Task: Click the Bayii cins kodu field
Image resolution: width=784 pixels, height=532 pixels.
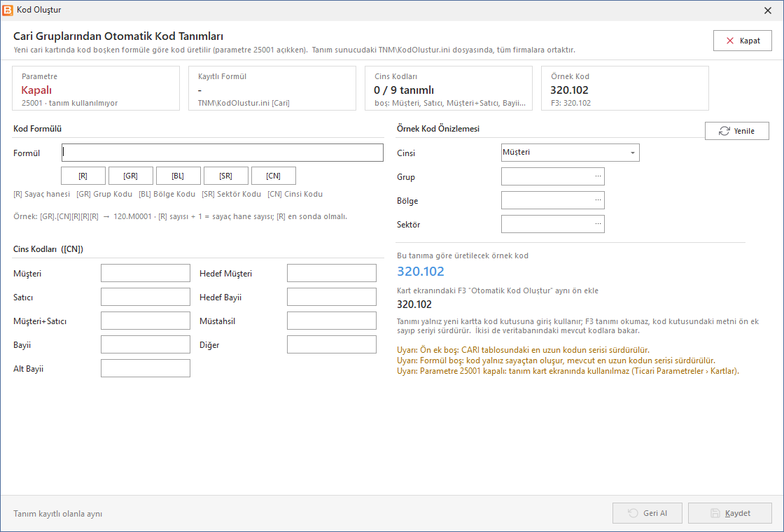Action: (x=146, y=344)
